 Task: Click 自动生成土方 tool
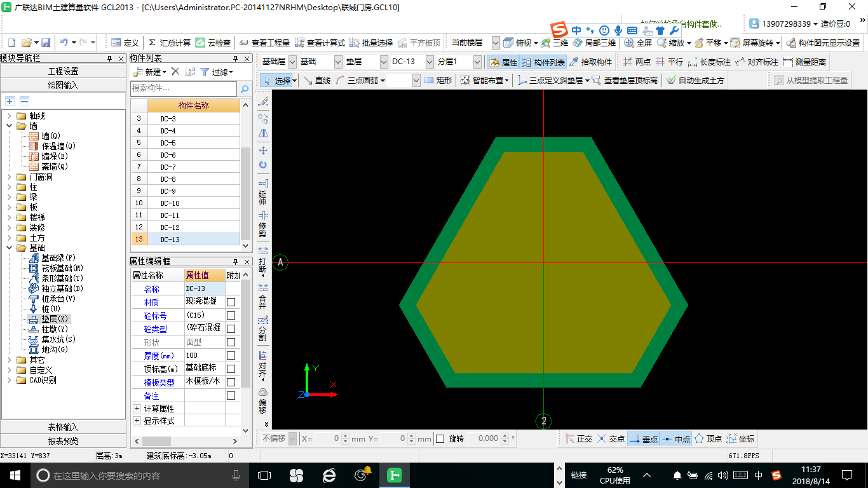[x=695, y=81]
